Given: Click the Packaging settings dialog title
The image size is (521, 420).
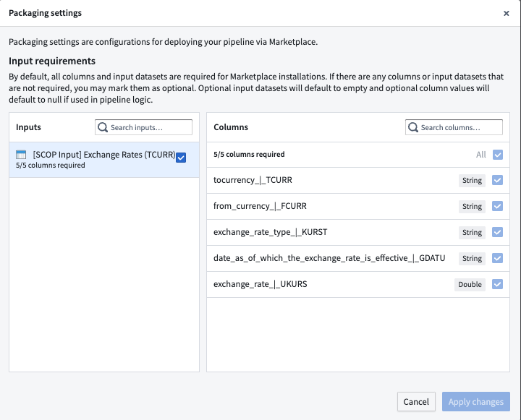Looking at the screenshot, I should pyautogui.click(x=45, y=13).
